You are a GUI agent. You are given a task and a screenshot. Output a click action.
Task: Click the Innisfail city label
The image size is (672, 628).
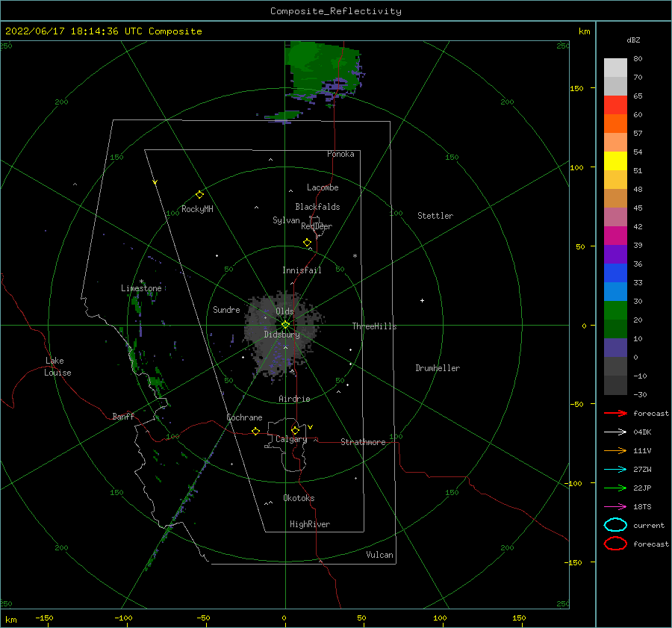(x=302, y=270)
